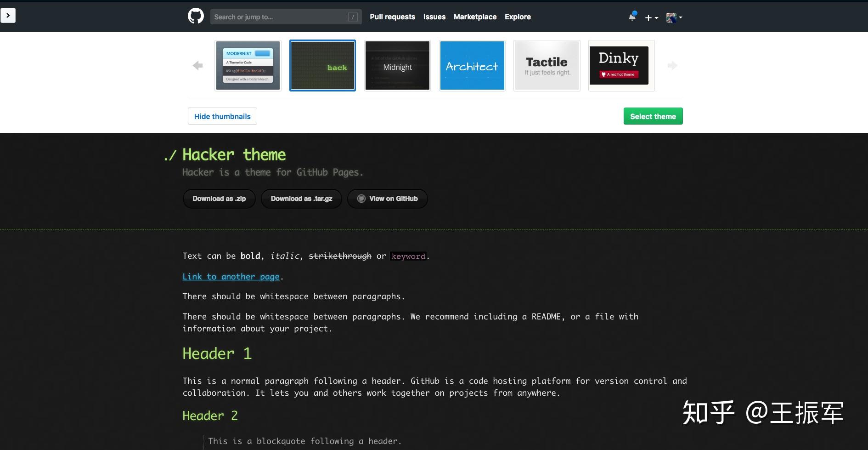The width and height of the screenshot is (868, 450).
Task: Click Download as .zip
Action: click(x=219, y=199)
